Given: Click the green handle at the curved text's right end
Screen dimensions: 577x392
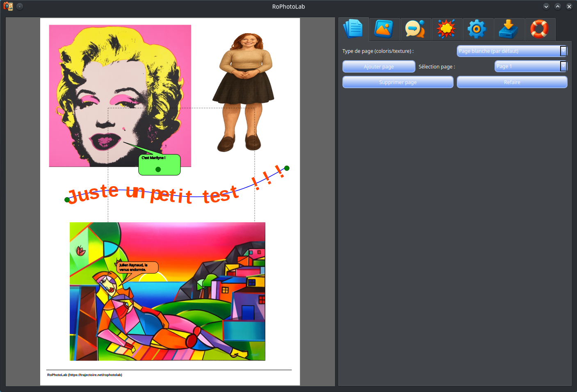Looking at the screenshot, I should [x=287, y=168].
